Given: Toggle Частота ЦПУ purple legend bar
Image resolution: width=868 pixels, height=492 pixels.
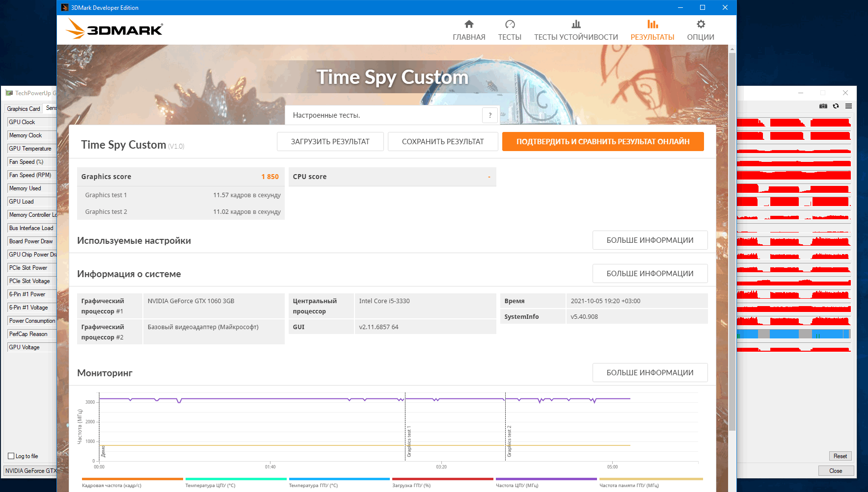Looking at the screenshot, I should coord(546,479).
